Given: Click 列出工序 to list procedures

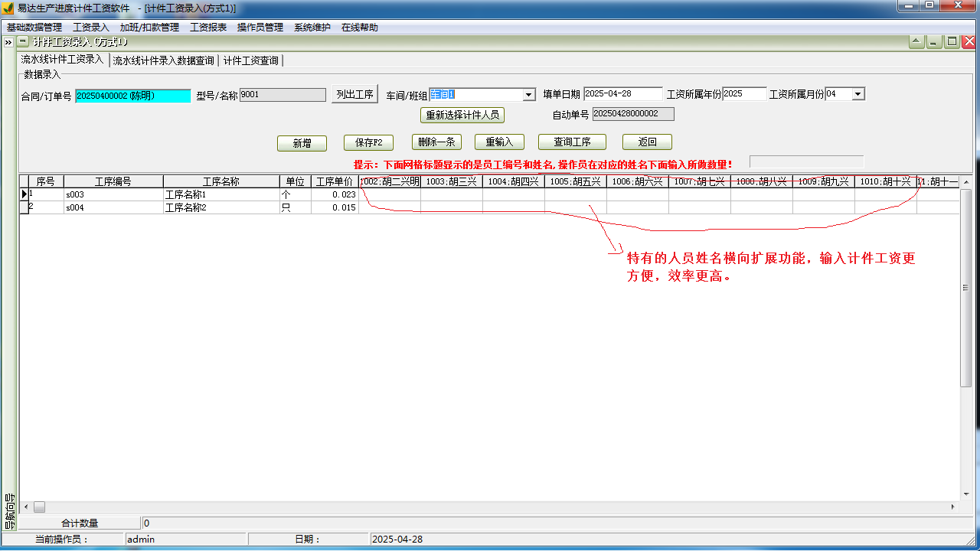Looking at the screenshot, I should [354, 93].
